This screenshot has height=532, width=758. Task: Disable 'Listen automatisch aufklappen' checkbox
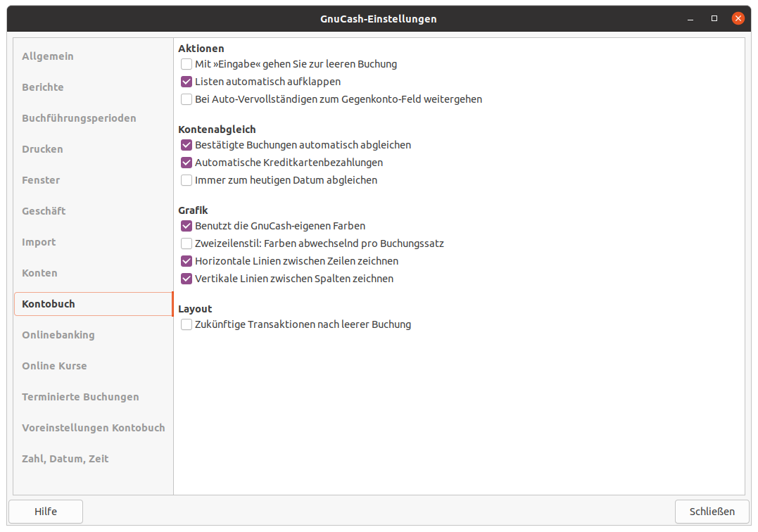coord(187,82)
